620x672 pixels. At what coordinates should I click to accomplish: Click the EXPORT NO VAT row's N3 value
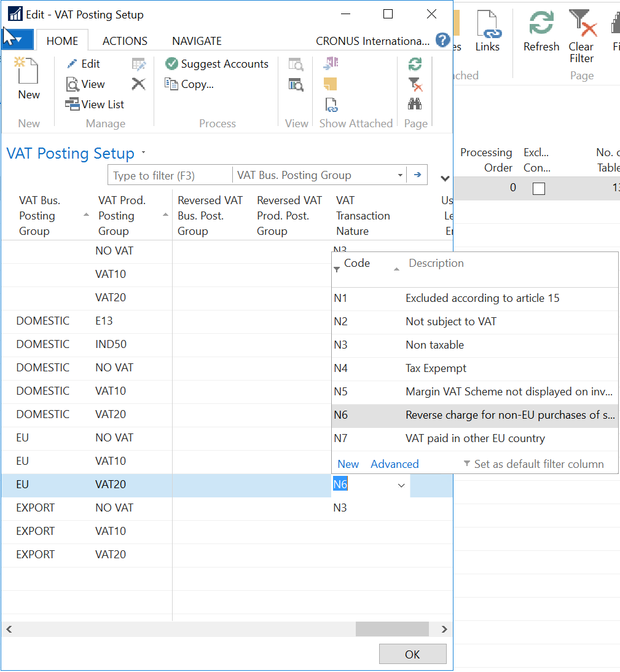click(340, 508)
